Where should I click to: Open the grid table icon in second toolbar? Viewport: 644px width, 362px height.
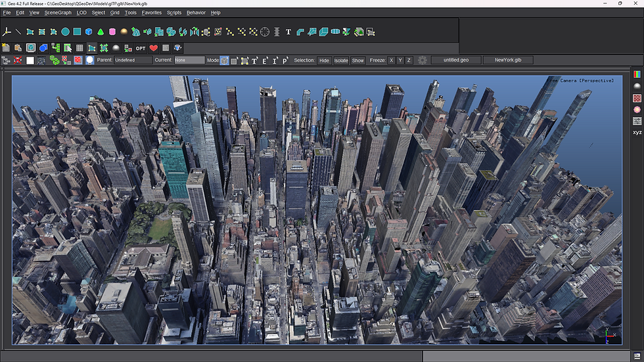pyautogui.click(x=80, y=48)
